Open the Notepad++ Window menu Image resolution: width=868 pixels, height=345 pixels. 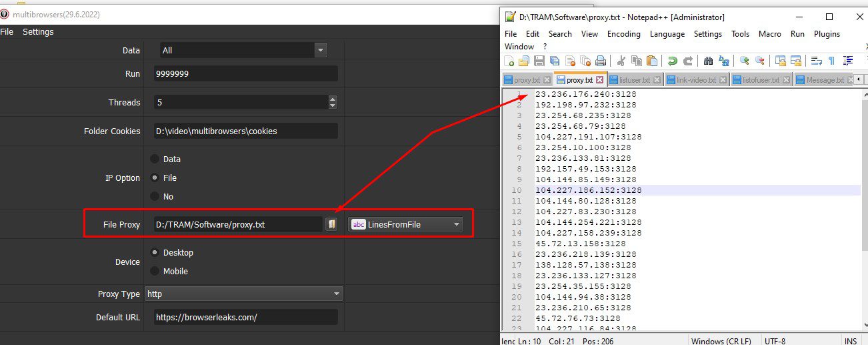click(x=519, y=46)
